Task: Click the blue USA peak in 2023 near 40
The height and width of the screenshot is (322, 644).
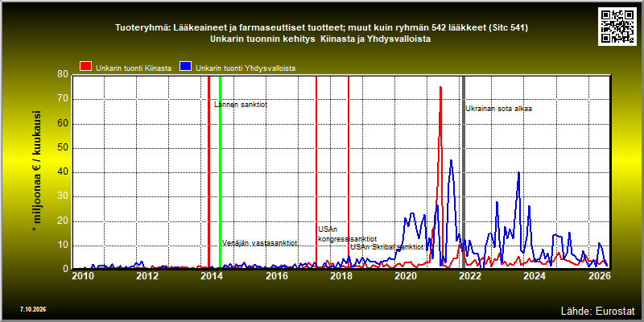Action: [518, 173]
